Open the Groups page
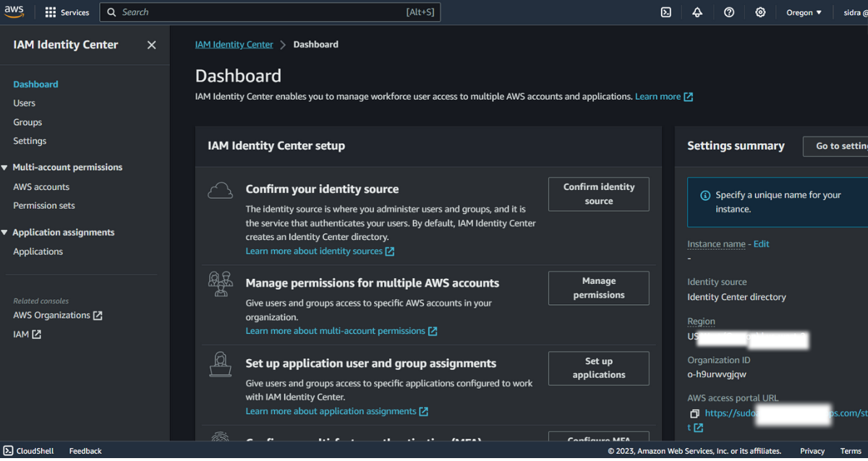This screenshot has width=868, height=461. point(27,122)
